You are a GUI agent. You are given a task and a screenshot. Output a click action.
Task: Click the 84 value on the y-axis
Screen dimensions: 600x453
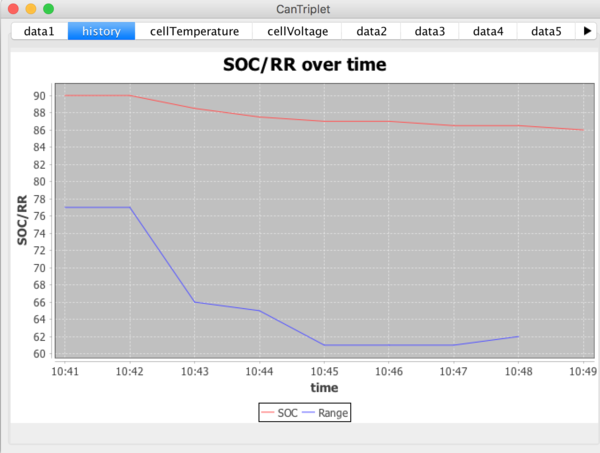coord(39,147)
